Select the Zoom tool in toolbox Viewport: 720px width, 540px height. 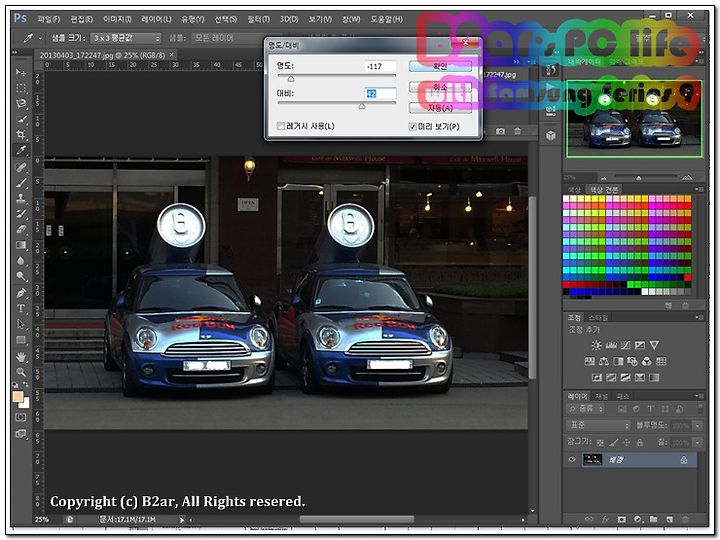pyautogui.click(x=21, y=372)
